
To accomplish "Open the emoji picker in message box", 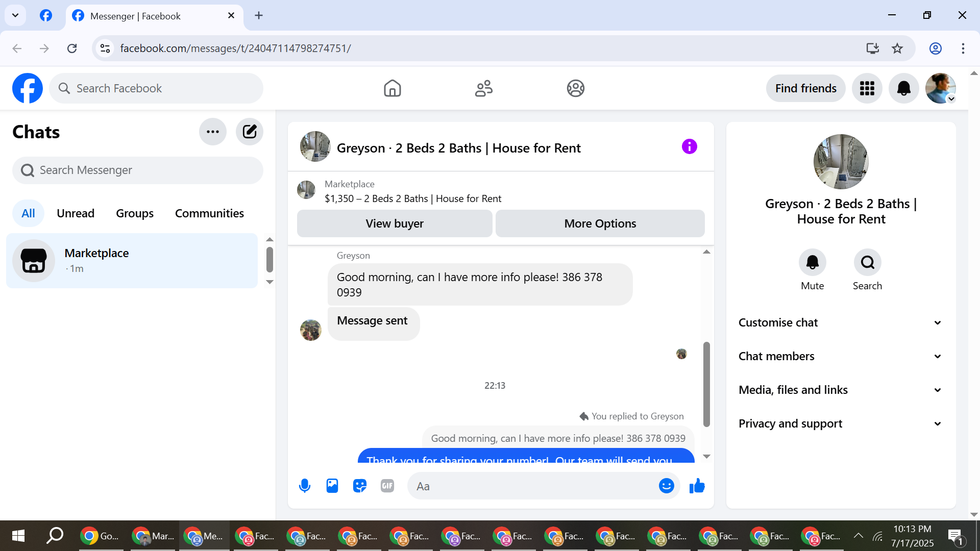I will tap(667, 486).
